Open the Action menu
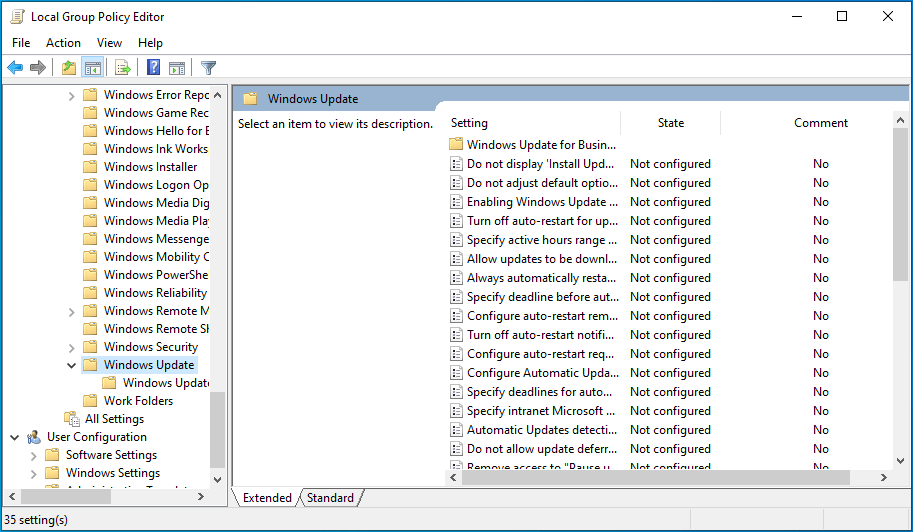Screen dimensions: 913x532 (63, 43)
